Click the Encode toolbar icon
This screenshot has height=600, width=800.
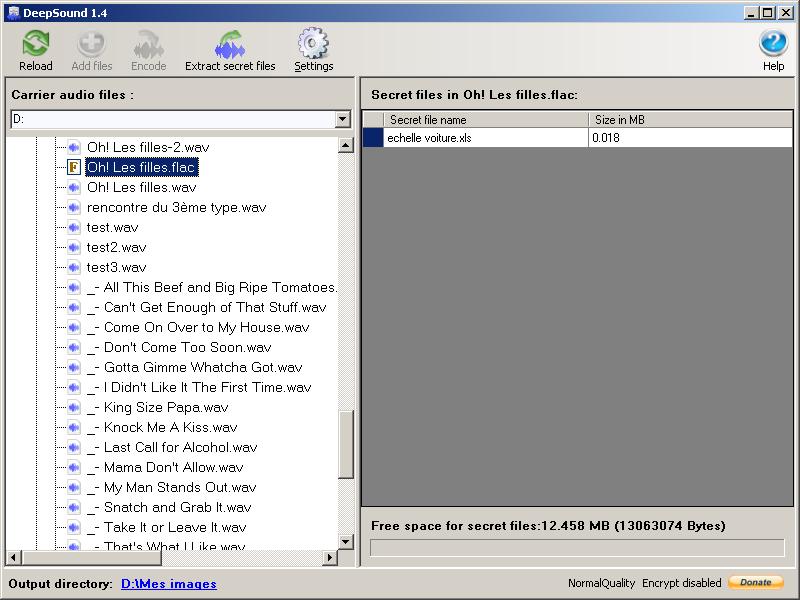148,43
